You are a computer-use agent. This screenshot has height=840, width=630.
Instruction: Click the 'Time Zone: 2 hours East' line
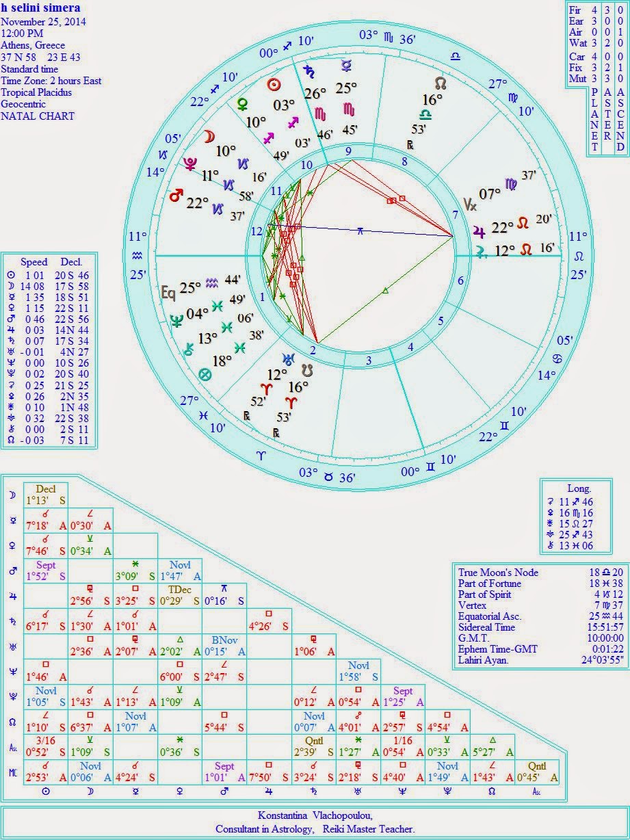pyautogui.click(x=51, y=81)
